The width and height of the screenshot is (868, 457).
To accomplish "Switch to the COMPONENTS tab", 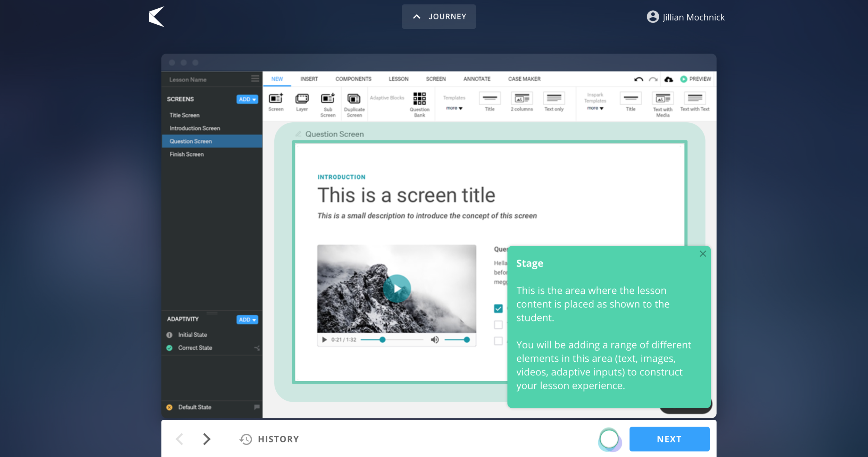I will pos(353,79).
